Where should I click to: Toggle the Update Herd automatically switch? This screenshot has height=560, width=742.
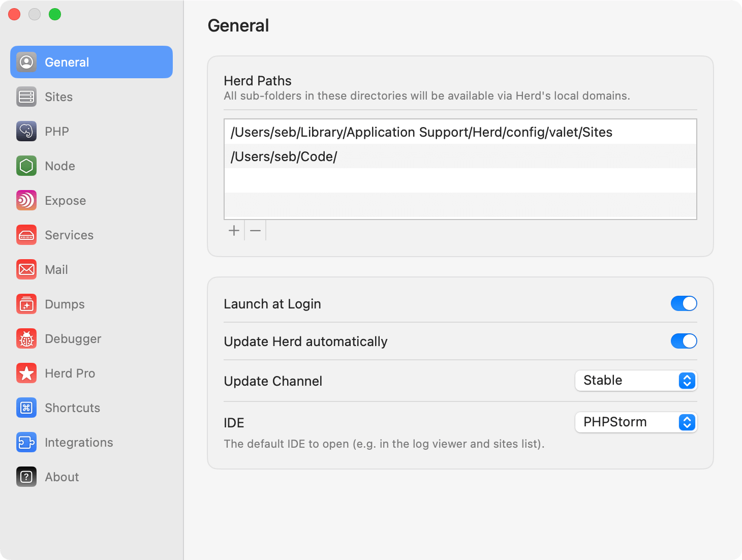click(684, 341)
